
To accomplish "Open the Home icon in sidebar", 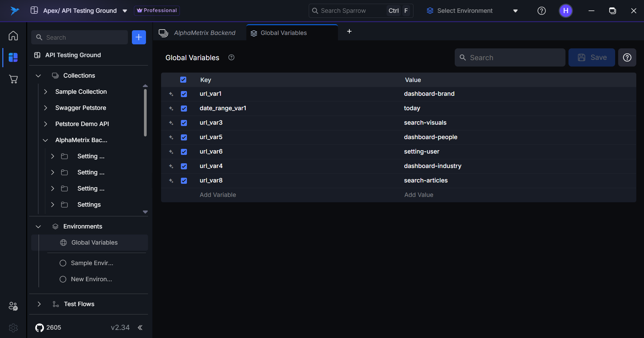I will [x=13, y=36].
